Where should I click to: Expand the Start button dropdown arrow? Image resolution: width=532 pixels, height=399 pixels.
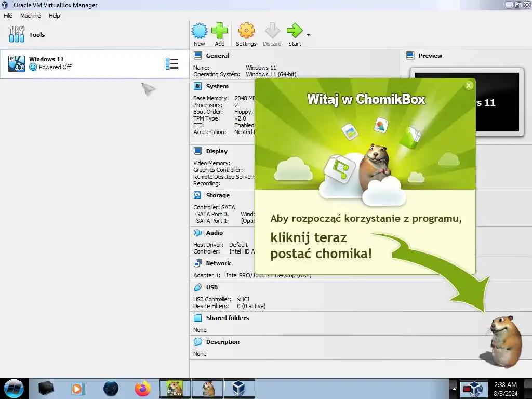308,35
